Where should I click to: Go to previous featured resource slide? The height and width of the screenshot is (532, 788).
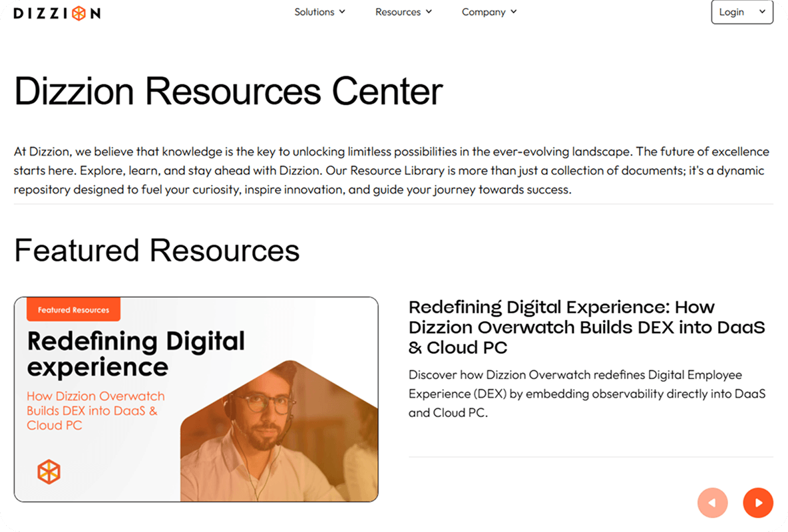(712, 502)
